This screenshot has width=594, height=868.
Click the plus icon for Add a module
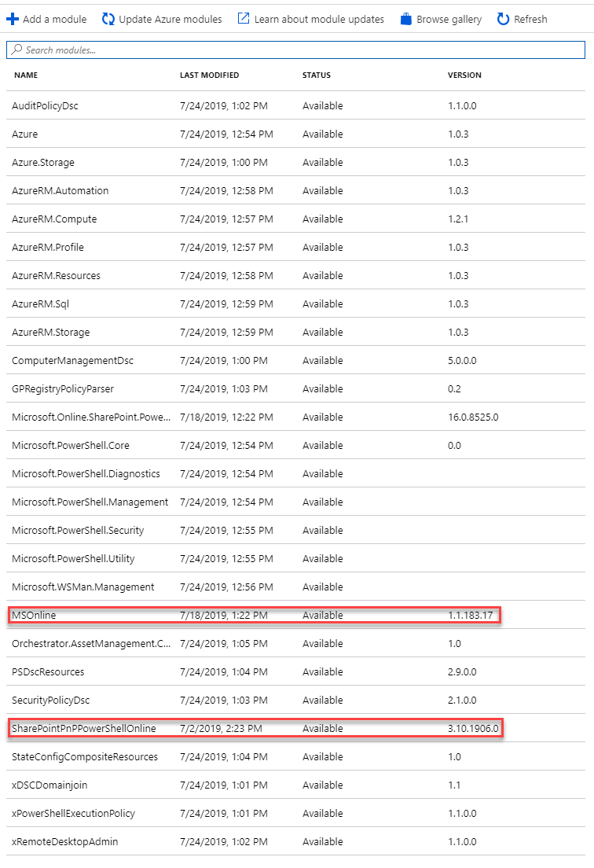(x=12, y=20)
